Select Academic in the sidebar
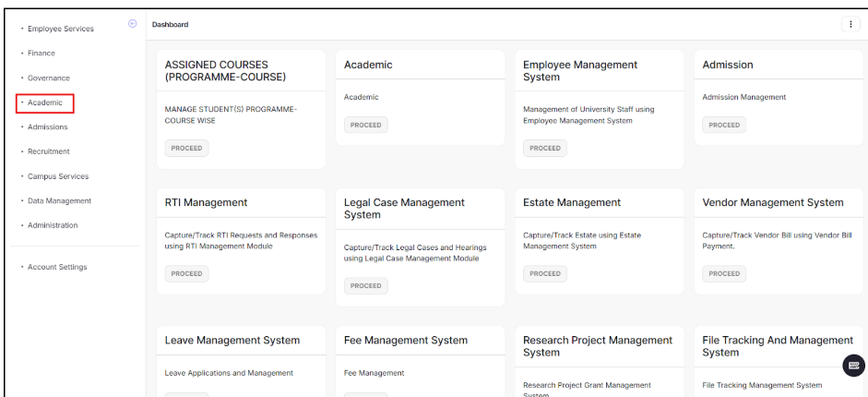868x397 pixels. (45, 103)
